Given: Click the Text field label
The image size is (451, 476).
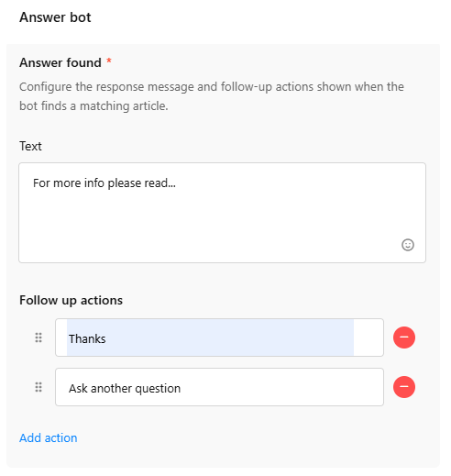Looking at the screenshot, I should click(x=30, y=146).
